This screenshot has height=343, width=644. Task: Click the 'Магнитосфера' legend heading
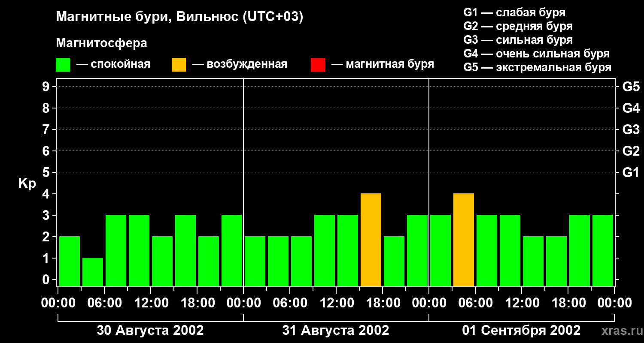pos(101,43)
